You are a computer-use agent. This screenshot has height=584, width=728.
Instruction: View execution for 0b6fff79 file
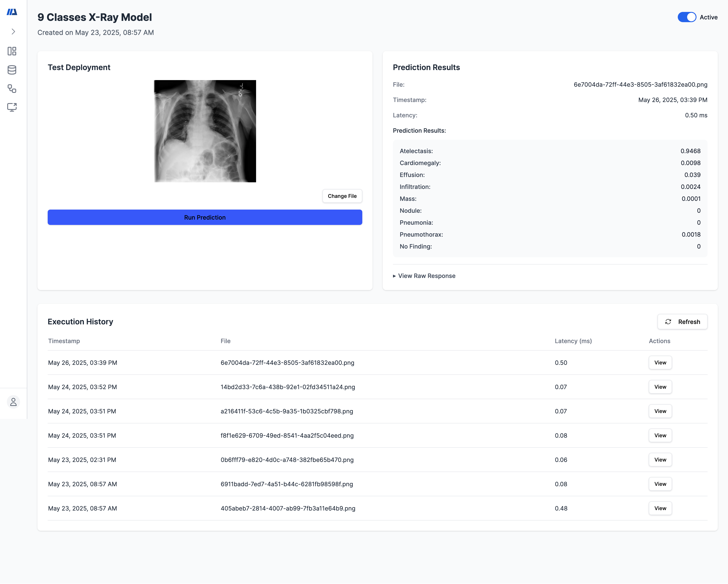tap(660, 460)
